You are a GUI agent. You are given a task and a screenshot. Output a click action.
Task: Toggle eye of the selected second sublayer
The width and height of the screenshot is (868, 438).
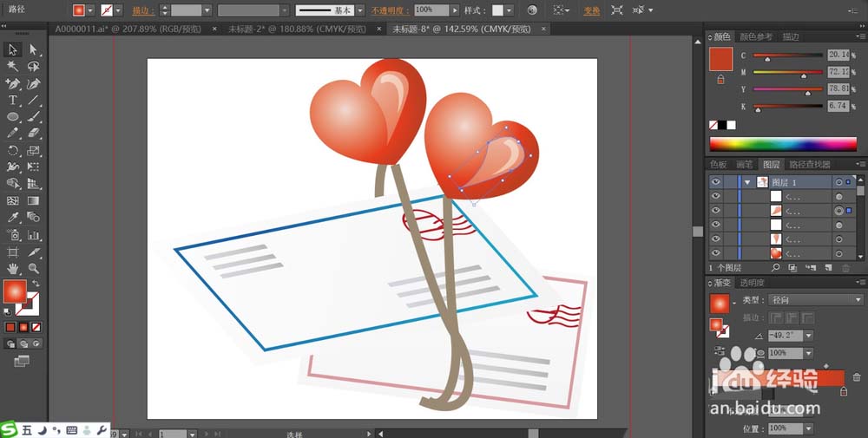[x=716, y=211]
